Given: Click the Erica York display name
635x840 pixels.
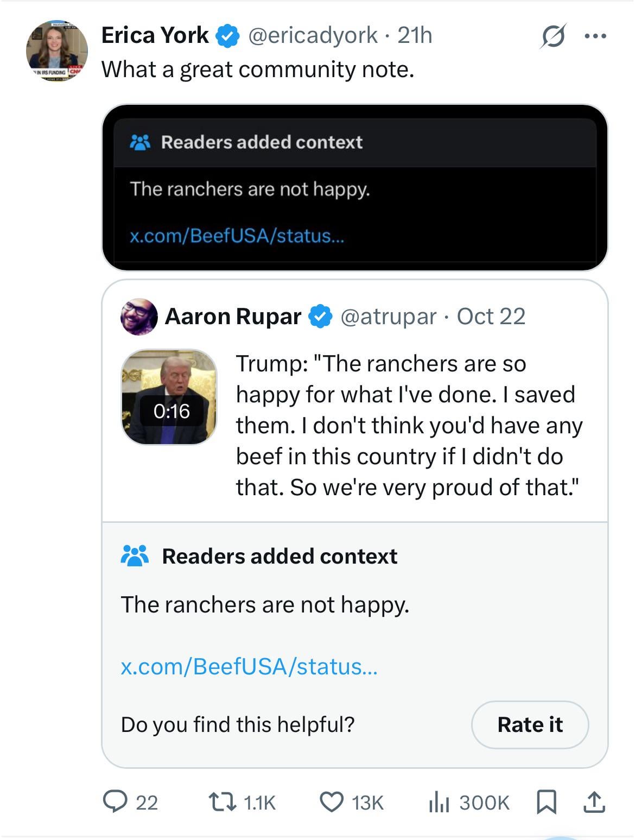Looking at the screenshot, I should [155, 36].
